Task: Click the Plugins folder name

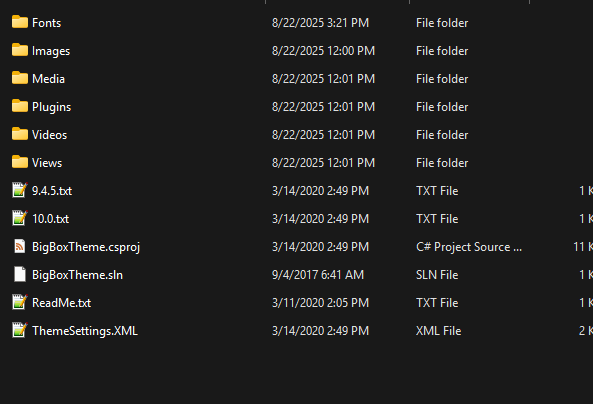Action: 51,107
